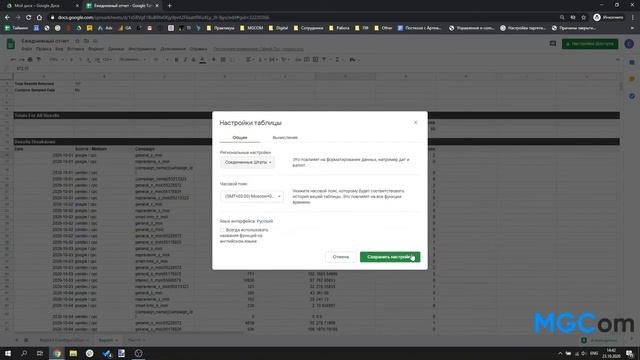Screen dimensions: 640x360
Task: Open the Таймон bookmark
Action: click(16, 28)
